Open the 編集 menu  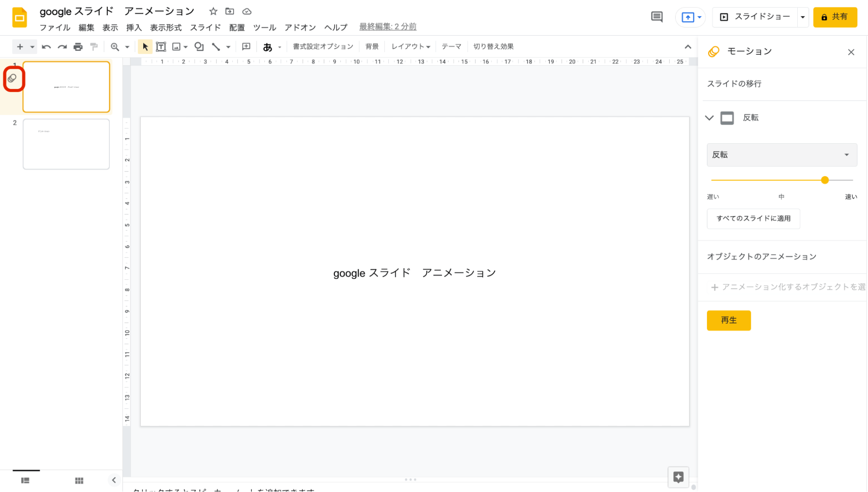pos(86,27)
